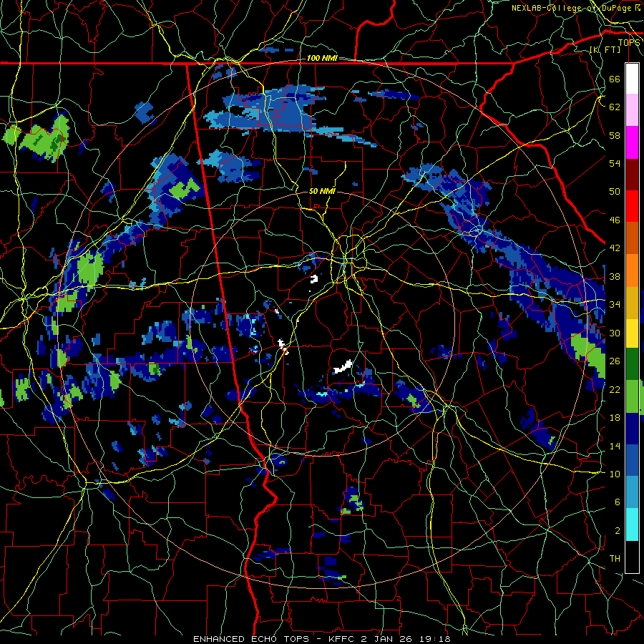The image size is (644, 644).
Task: Click the TH threshold label on the scale
Action: pos(615,559)
